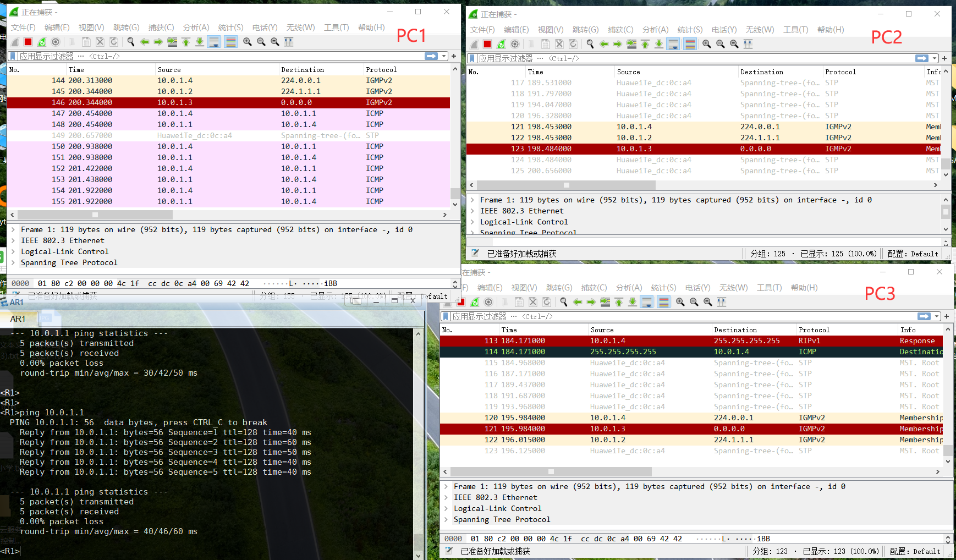Screen dimensions: 956x560
Task: Open 文件(F) menu in PC1 window
Action: click(23, 28)
